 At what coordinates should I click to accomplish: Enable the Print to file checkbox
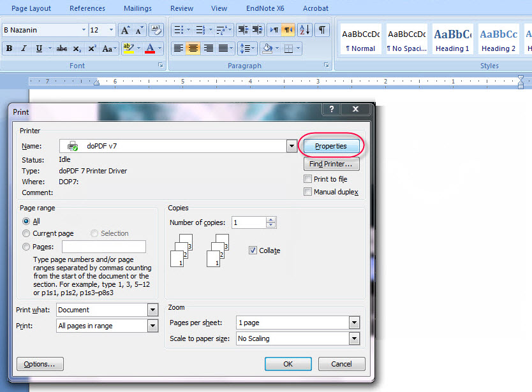308,179
